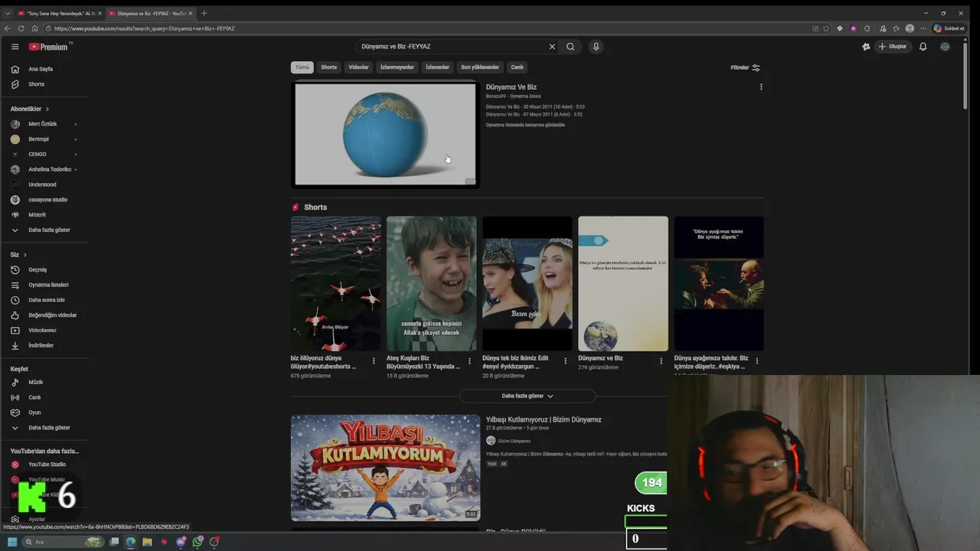
Task: Go to the YouTube Premium logo home
Action: 49,47
